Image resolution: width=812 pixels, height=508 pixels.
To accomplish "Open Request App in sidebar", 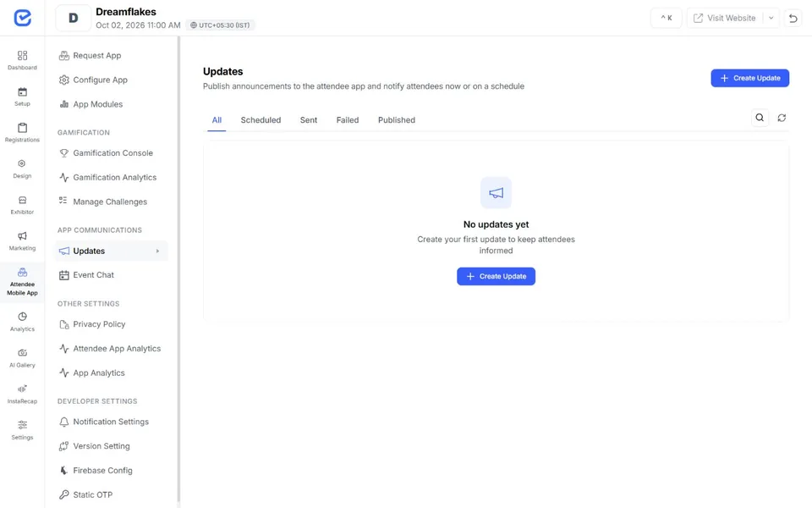I will [x=112, y=56].
